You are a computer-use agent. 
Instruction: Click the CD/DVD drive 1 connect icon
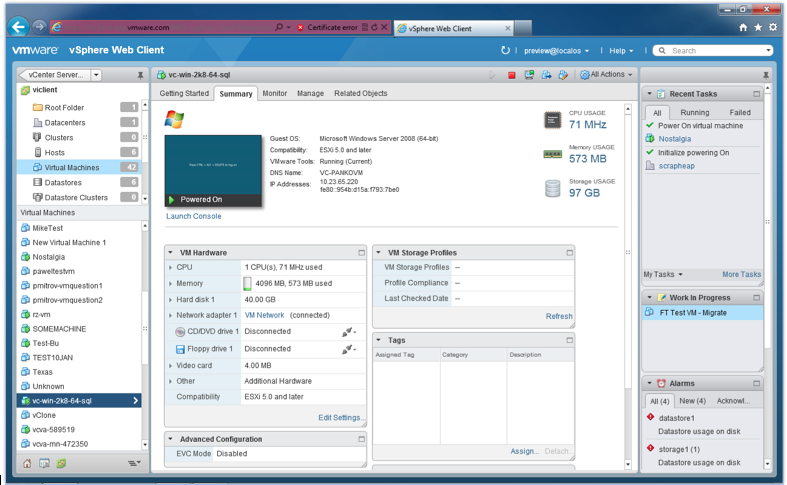(x=348, y=332)
